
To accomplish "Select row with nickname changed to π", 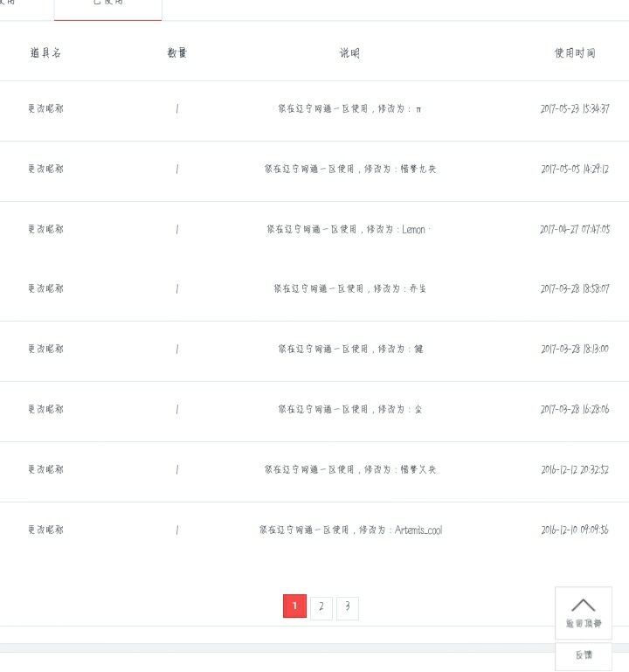I will (x=314, y=109).
